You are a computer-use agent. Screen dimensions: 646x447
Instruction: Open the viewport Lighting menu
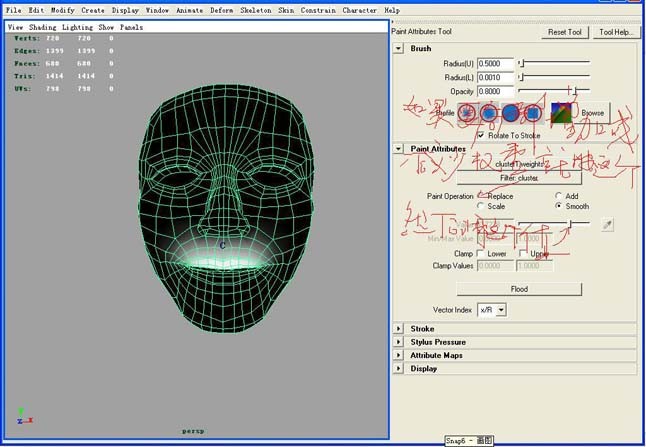coord(77,27)
